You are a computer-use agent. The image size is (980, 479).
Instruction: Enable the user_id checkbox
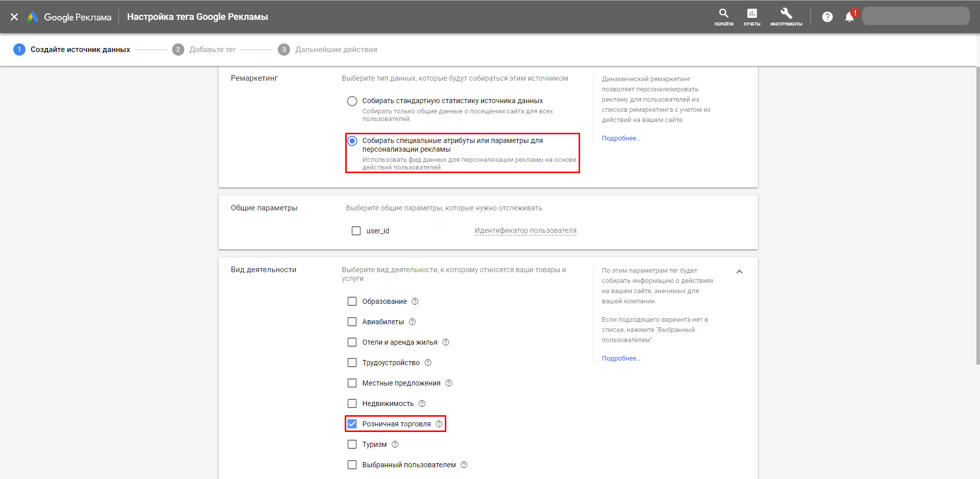(356, 231)
